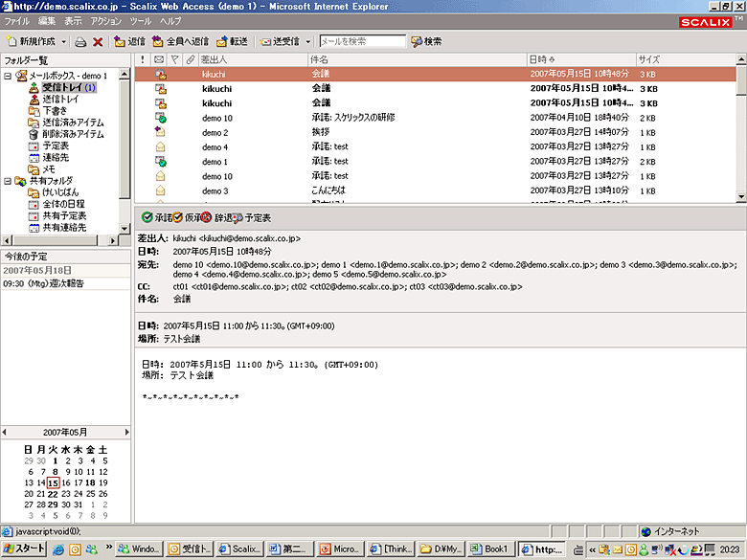Open the ツール menu
This screenshot has height=560, width=747.
140,20
